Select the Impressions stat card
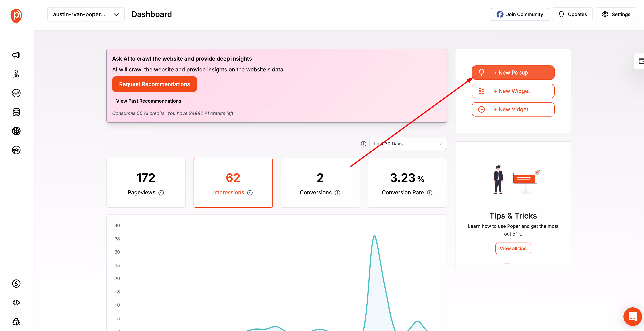This screenshot has height=331, width=644. (x=233, y=183)
